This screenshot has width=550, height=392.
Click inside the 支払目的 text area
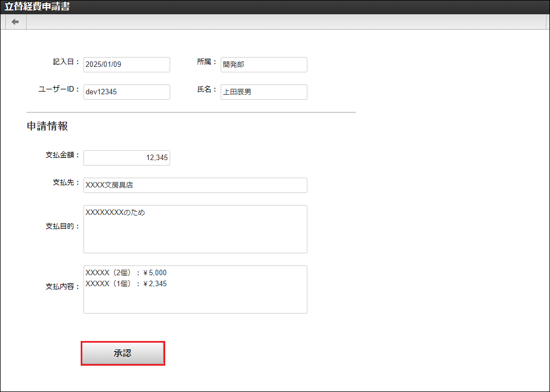point(195,229)
